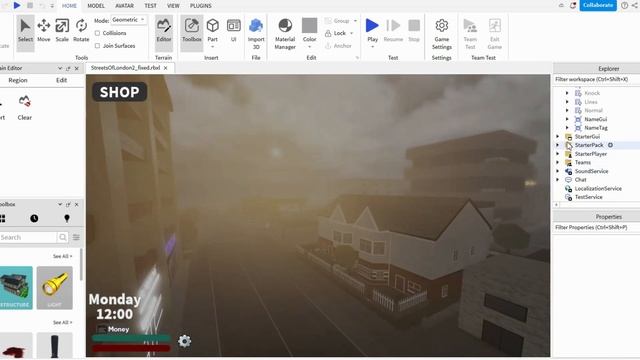
Task: Click the quick-access play icon in title bar
Action: (17, 5)
